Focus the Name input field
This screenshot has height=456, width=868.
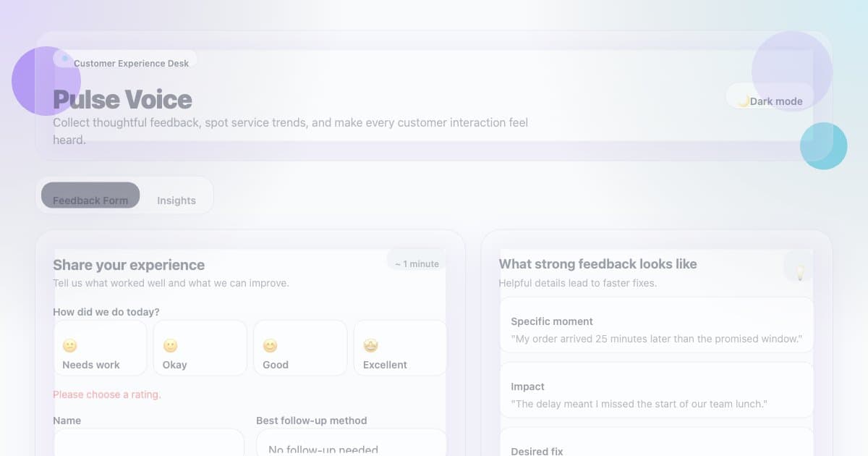[148, 442]
